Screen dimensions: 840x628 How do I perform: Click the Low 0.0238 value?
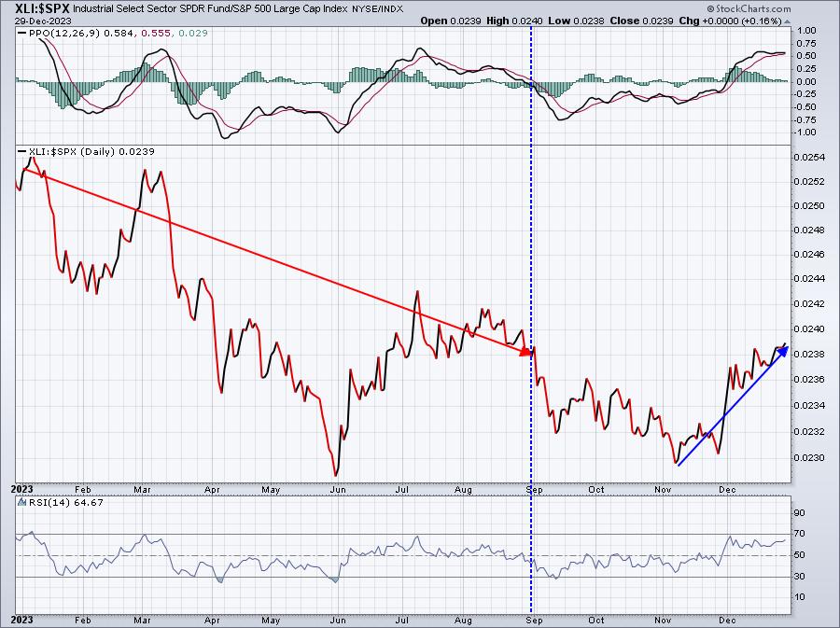coord(577,21)
